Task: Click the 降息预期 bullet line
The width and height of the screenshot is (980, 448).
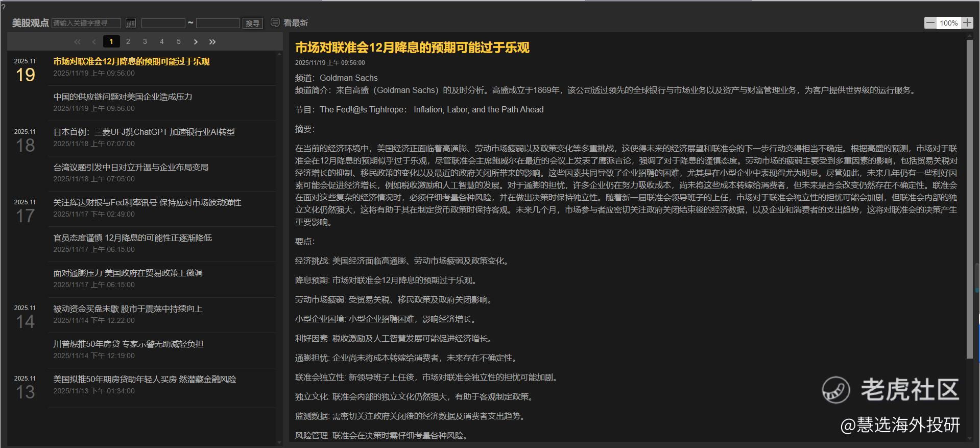Action: click(x=387, y=280)
